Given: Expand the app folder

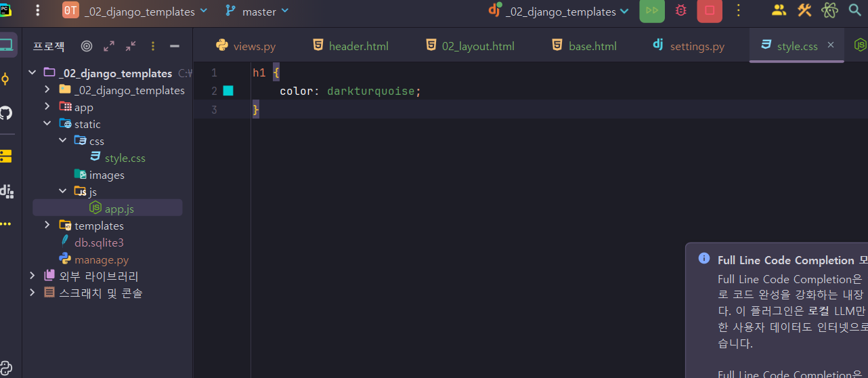Looking at the screenshot, I should click(x=47, y=107).
